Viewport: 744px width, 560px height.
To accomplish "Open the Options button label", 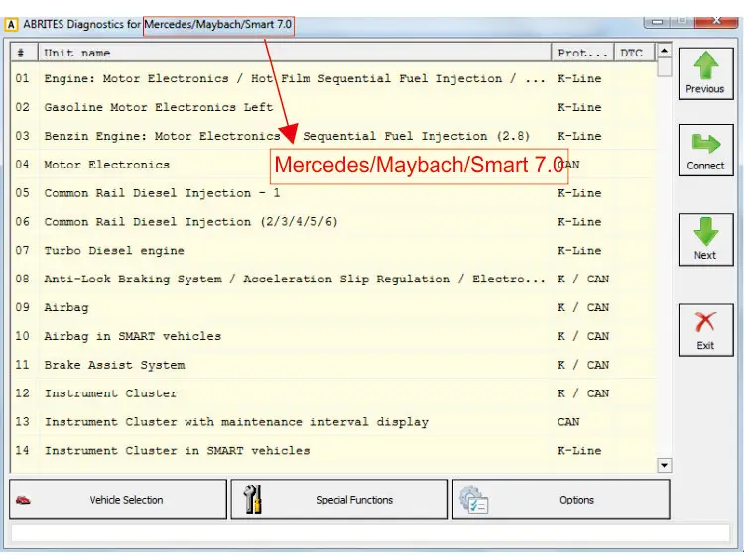I will coord(576,500).
